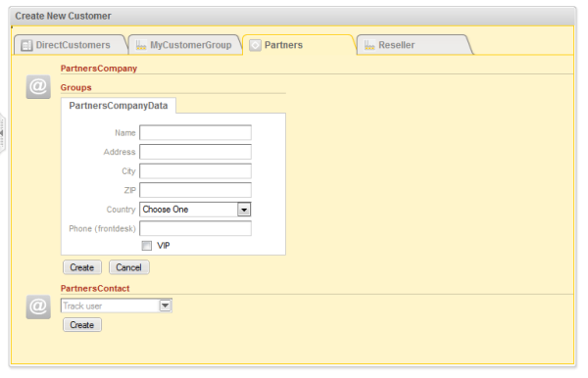Click the PartnersContact heading
Screen dimensions: 588x378
[x=95, y=289]
